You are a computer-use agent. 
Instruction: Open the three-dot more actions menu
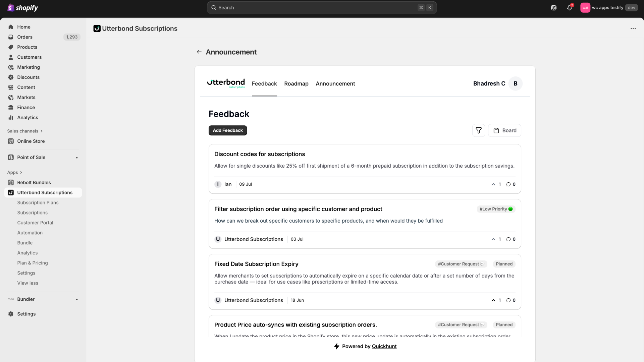[x=633, y=28]
